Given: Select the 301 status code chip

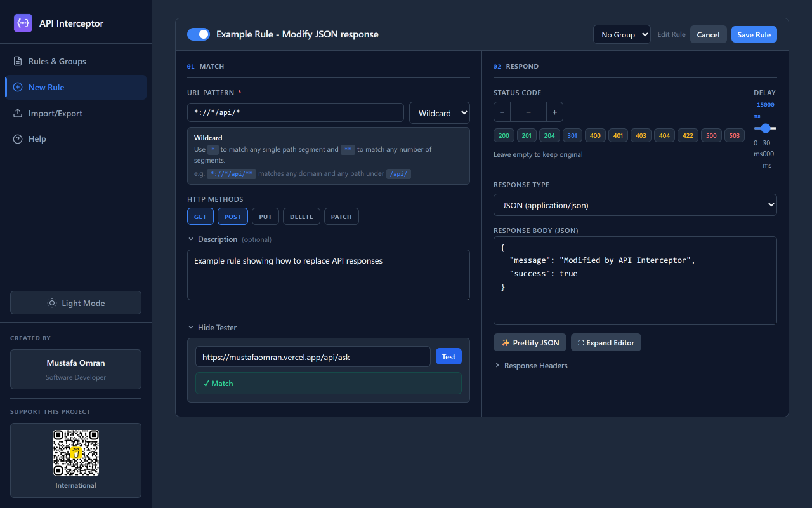Looking at the screenshot, I should (x=572, y=135).
